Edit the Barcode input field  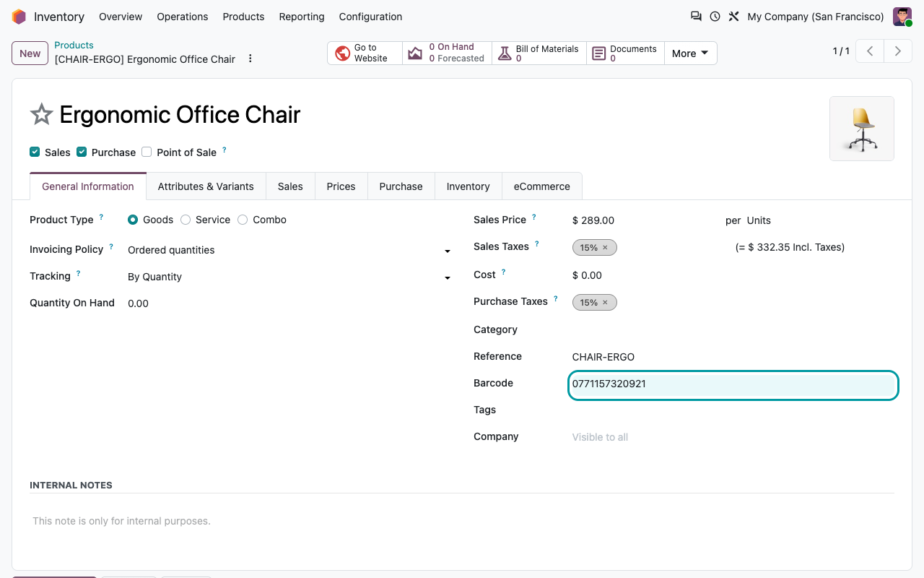click(733, 384)
